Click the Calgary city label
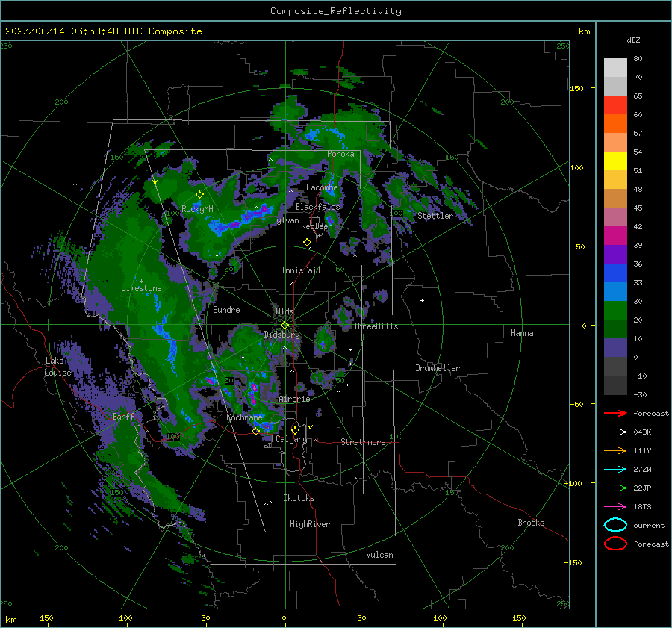This screenshot has width=672, height=628. tap(291, 439)
